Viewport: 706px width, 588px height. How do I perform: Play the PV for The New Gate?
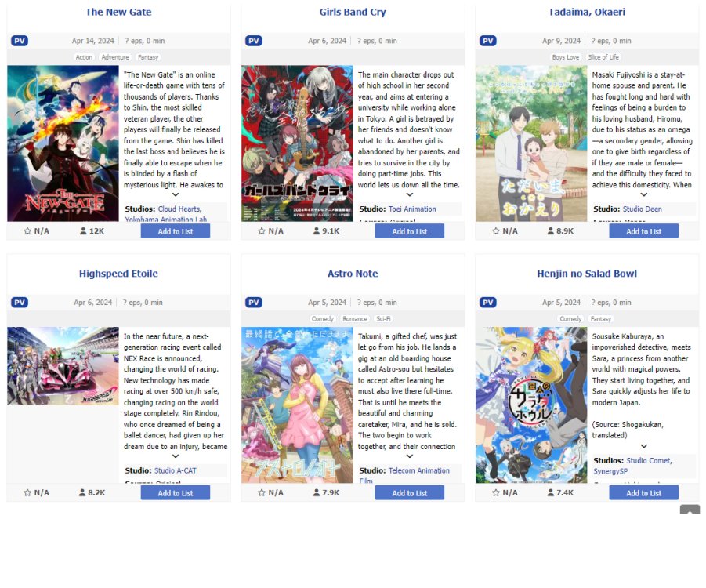pos(20,41)
